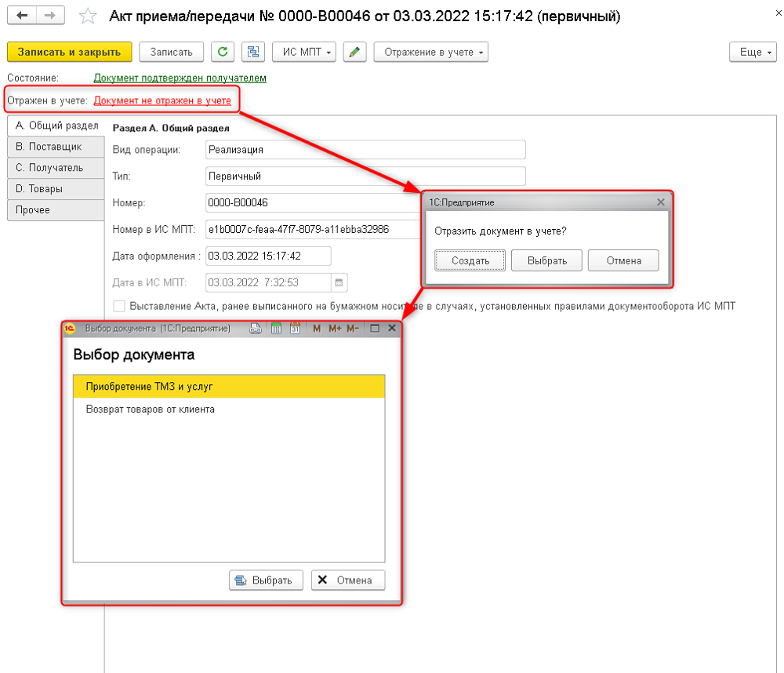Viewport: 784px width, 673px height.
Task: Click Отмена in Выбор документа window
Action: pyautogui.click(x=348, y=580)
